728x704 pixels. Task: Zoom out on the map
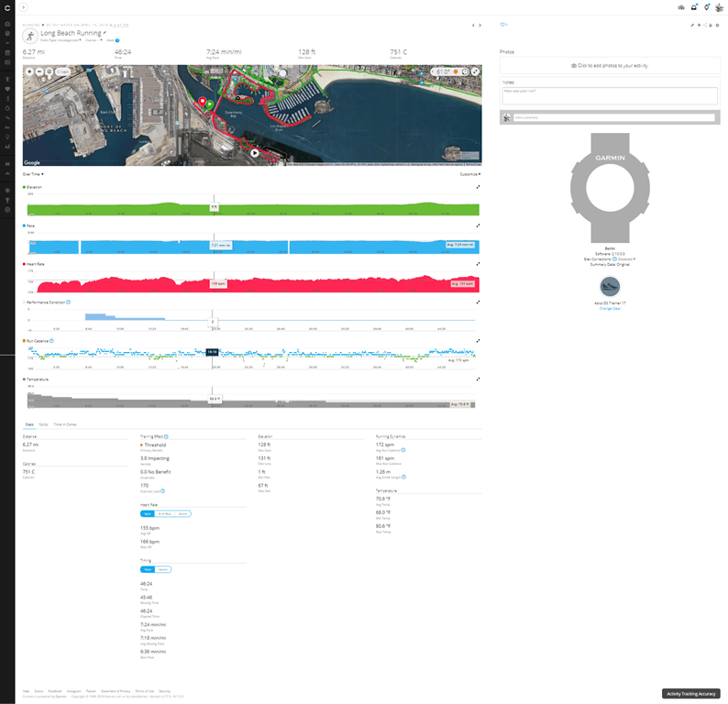(39, 71)
